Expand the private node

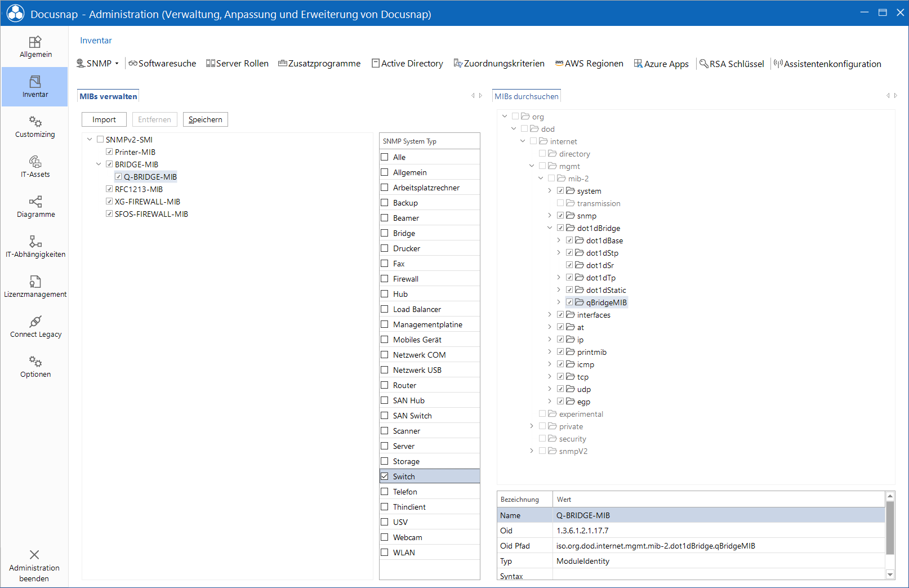click(x=532, y=426)
